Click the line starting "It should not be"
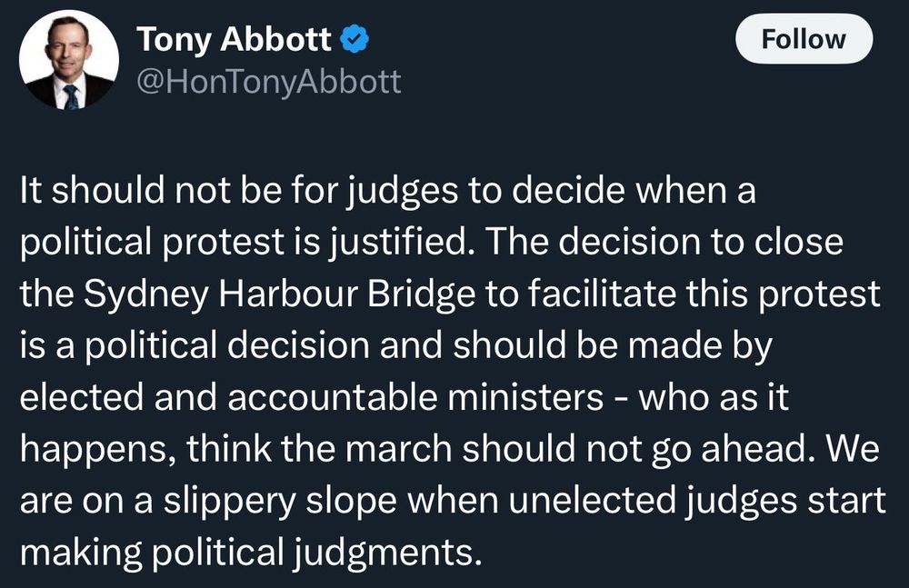909x588 pixels. click(x=388, y=190)
